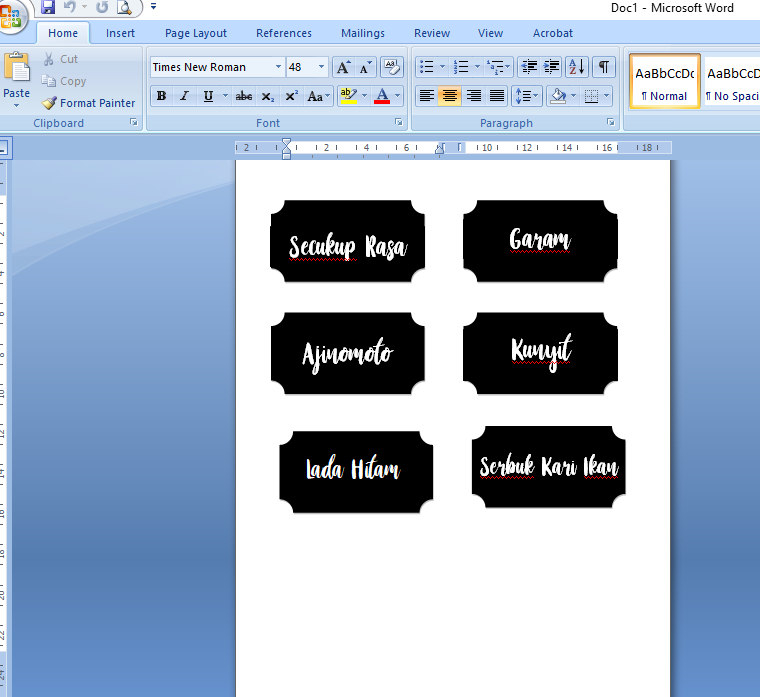The height and width of the screenshot is (697, 760).
Task: Open the Acrobat tab
Action: [553, 33]
